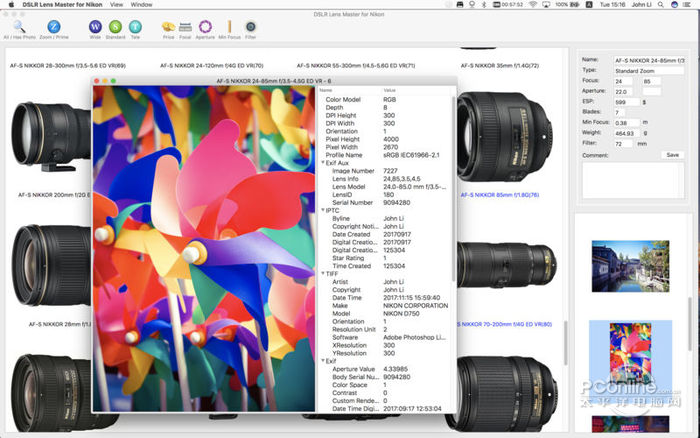Select the Wide lens filter icon
Screen dimensions: 700x438
point(95,24)
